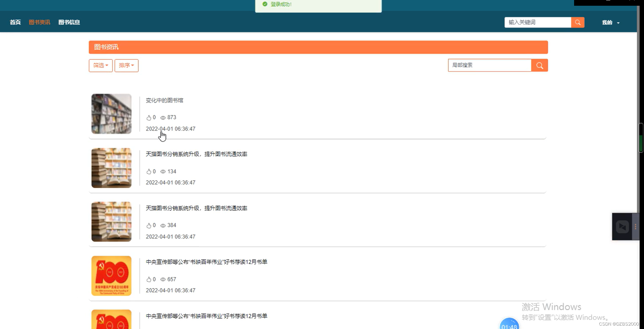Click thumbs-up icon next to 384 views

click(149, 225)
